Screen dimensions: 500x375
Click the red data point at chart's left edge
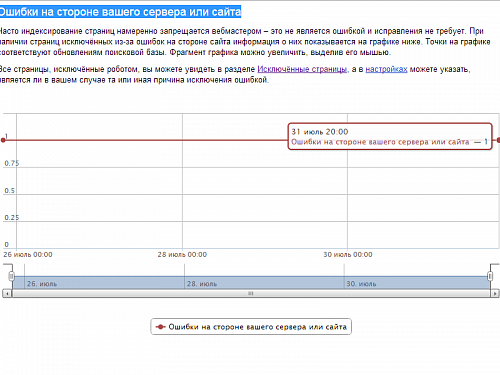tap(3, 140)
